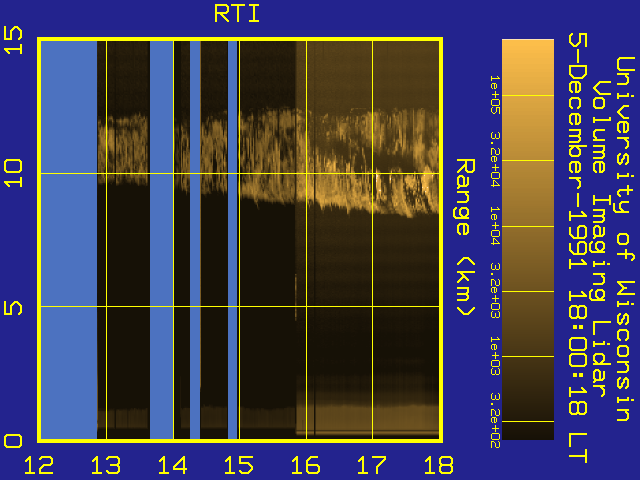Click the RTI plot title
This screenshot has height=480, width=640.
pos(237,13)
